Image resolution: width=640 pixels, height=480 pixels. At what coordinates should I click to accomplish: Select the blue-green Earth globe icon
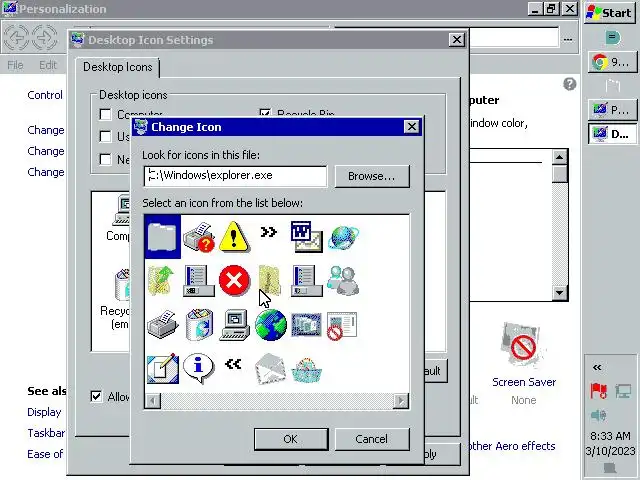271,324
